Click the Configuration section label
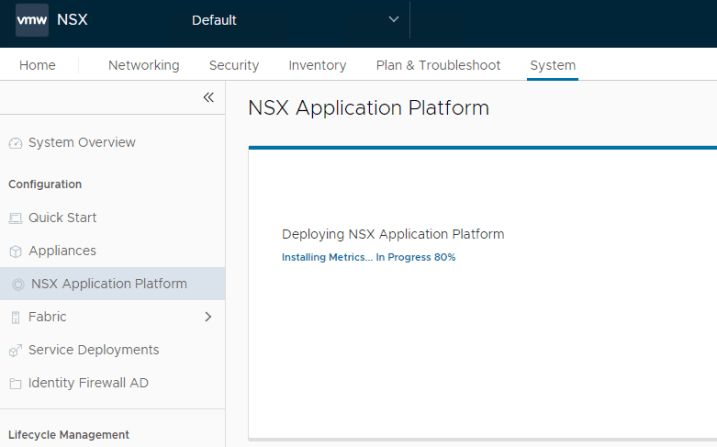Image resolution: width=717 pixels, height=447 pixels. tap(45, 184)
